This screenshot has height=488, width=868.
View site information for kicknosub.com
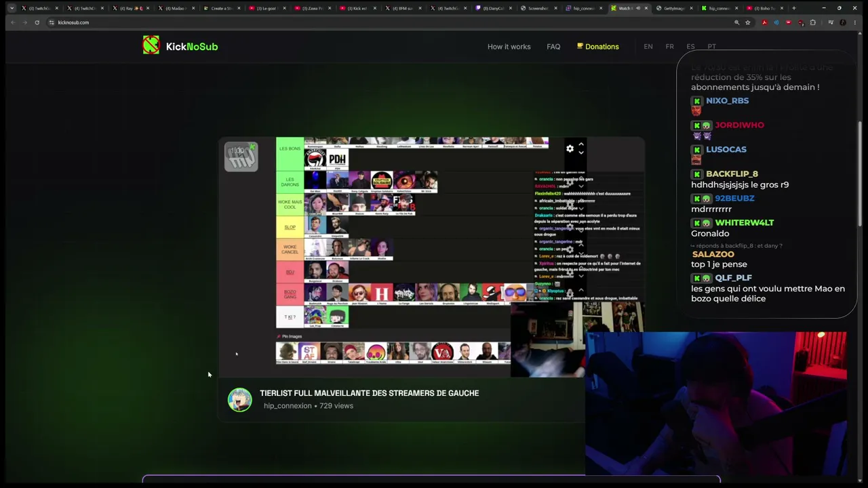(52, 22)
